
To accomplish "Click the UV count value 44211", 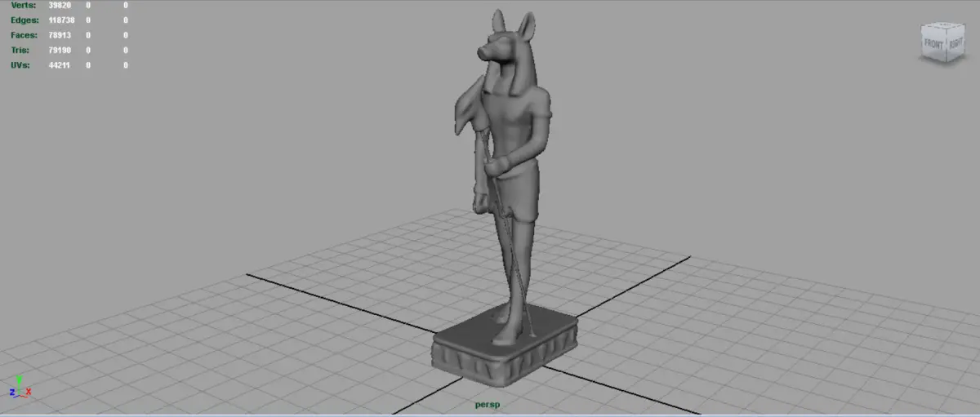I will (x=60, y=64).
